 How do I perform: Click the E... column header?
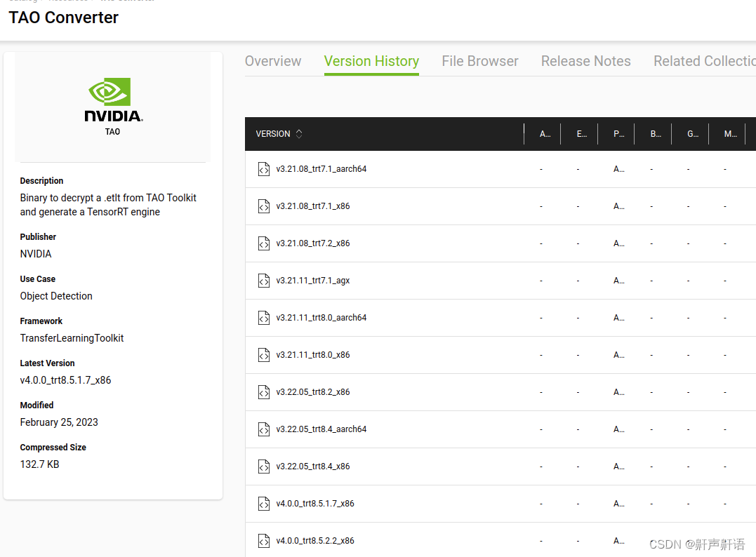(x=581, y=134)
